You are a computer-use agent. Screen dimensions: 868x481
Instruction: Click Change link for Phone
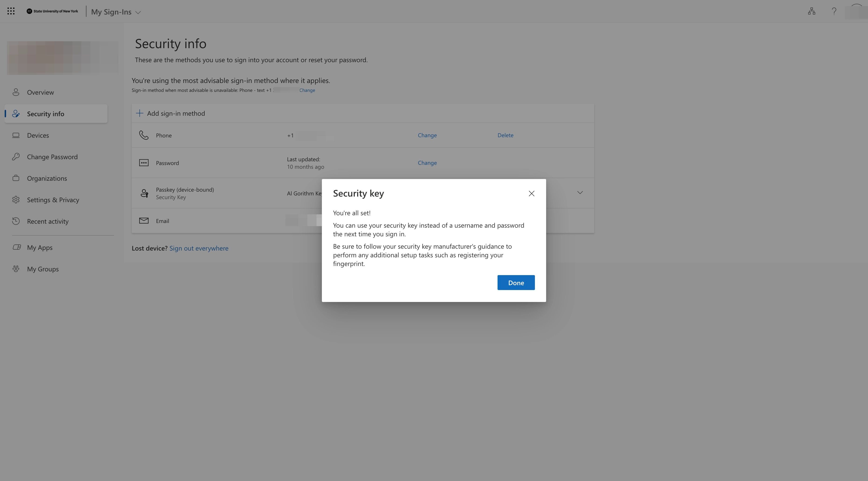click(x=427, y=135)
